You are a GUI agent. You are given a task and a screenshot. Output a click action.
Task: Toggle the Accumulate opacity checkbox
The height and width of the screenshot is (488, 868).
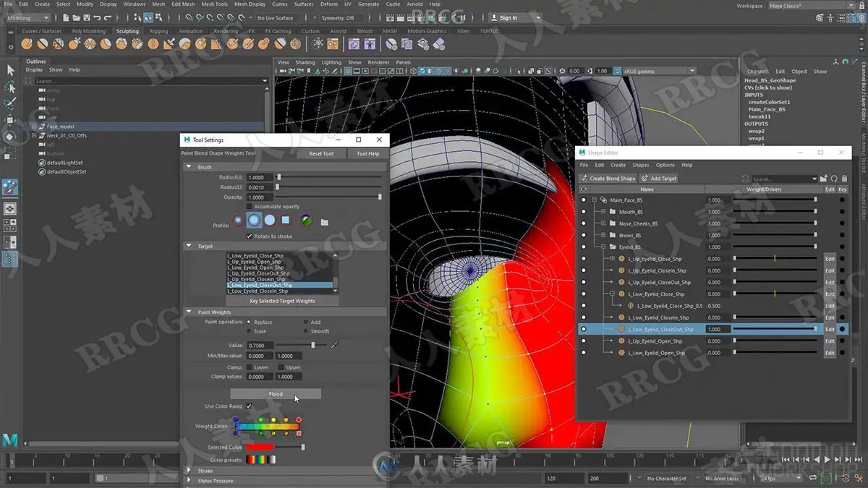(250, 207)
